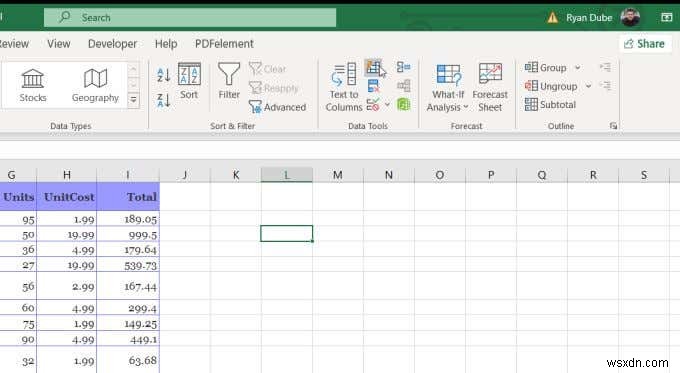Select column H header
This screenshot has width=680, height=373.
[67, 175]
